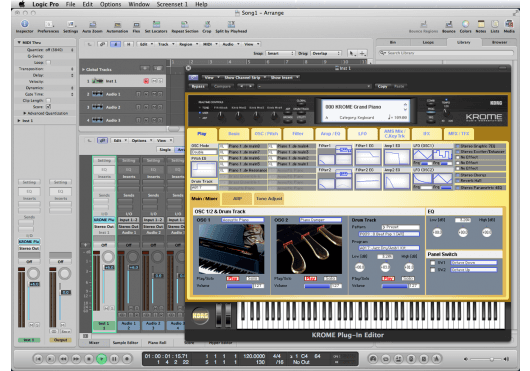530x371 pixels.
Task: Click the Sample Editor button
Action: pyautogui.click(x=125, y=342)
